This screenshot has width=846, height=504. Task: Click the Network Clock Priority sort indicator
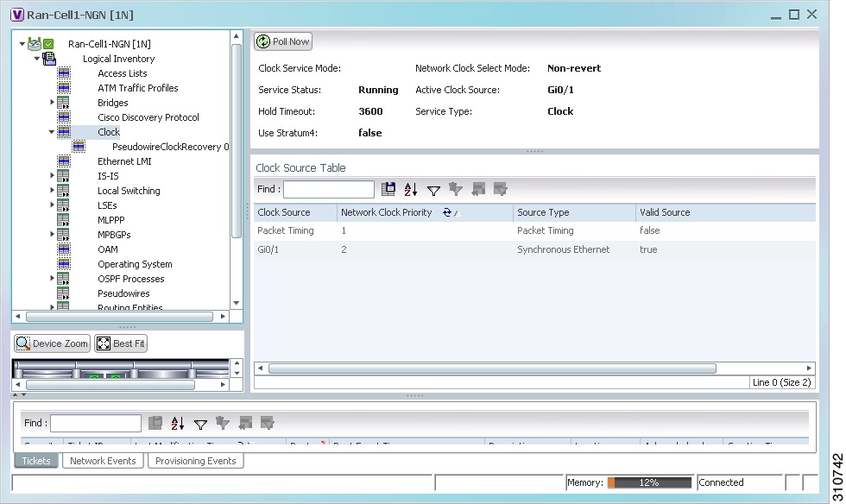451,212
